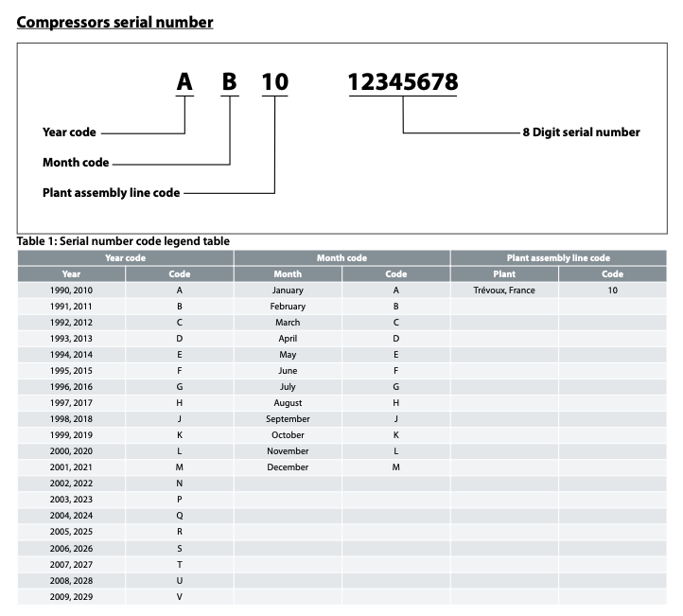Click the "Plant" column header
Viewport: 683px width, 616px height.
pyautogui.click(x=504, y=274)
